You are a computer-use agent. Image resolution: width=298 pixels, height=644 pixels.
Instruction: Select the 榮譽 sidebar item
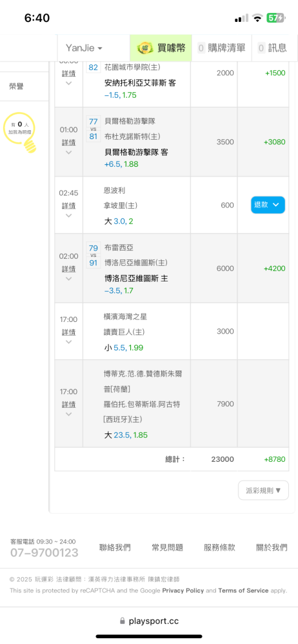coord(17,86)
